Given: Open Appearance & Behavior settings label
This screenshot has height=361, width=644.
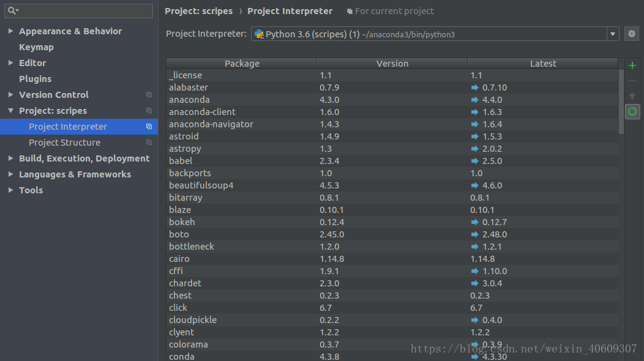Looking at the screenshot, I should point(70,31).
